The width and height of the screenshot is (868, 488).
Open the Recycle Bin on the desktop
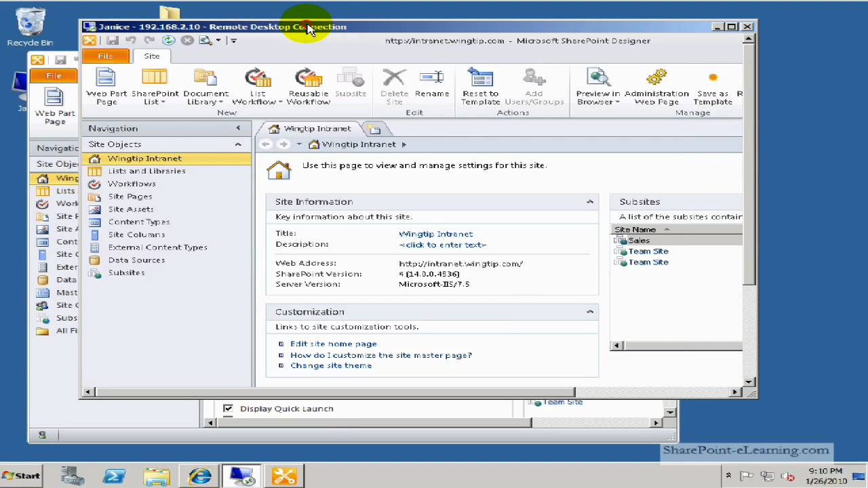pyautogui.click(x=30, y=27)
